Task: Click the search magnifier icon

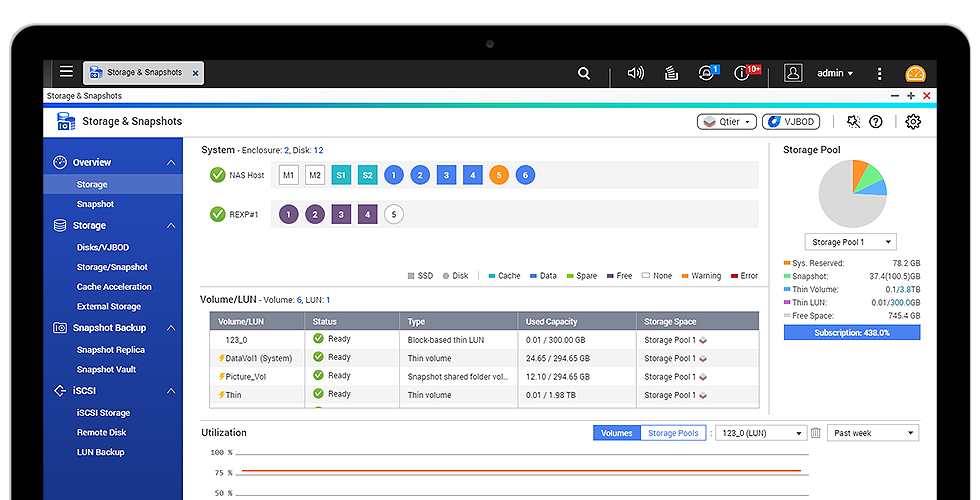Action: pos(584,73)
